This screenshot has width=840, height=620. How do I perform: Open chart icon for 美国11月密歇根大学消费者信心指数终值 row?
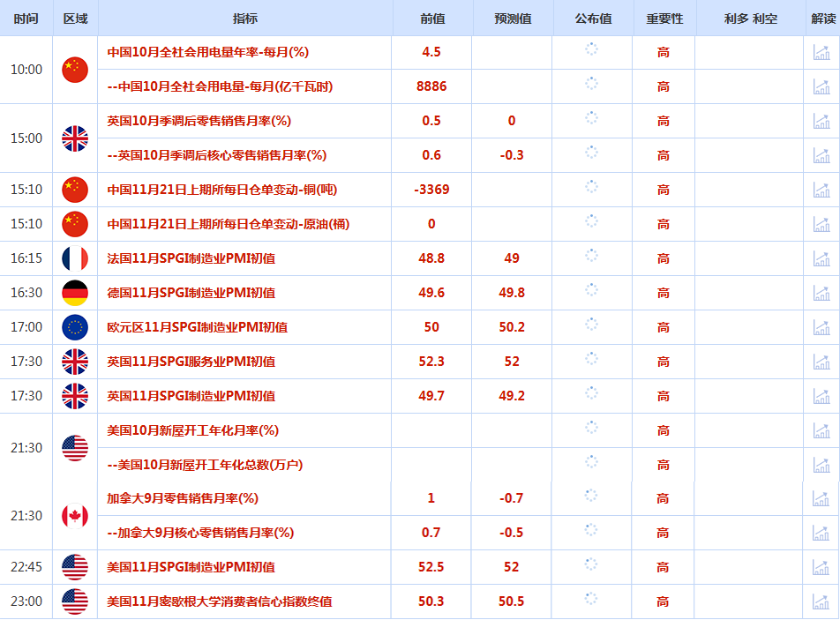[x=821, y=601]
